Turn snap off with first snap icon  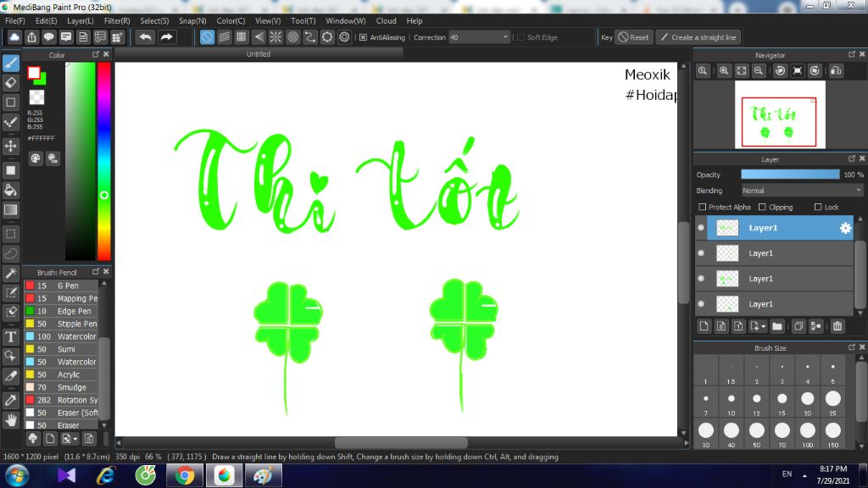(207, 37)
